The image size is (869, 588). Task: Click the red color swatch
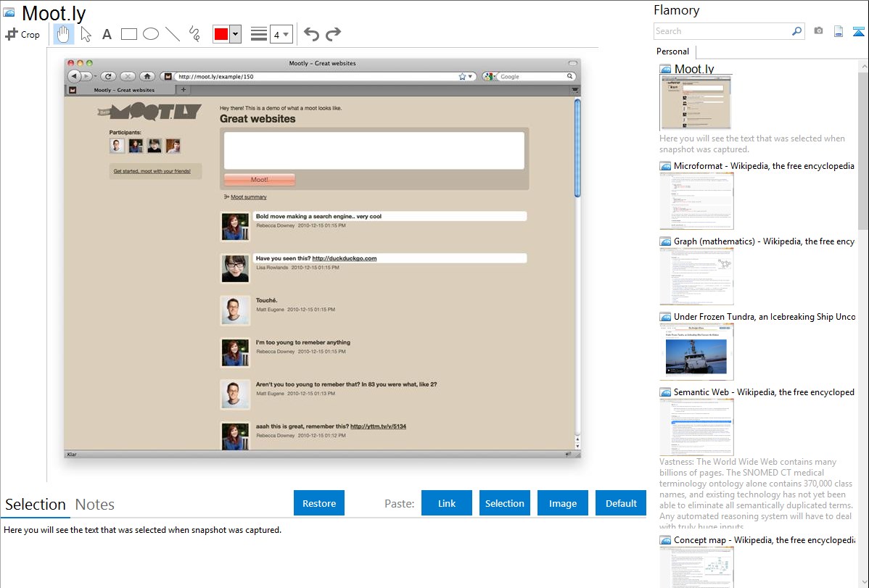click(x=221, y=34)
